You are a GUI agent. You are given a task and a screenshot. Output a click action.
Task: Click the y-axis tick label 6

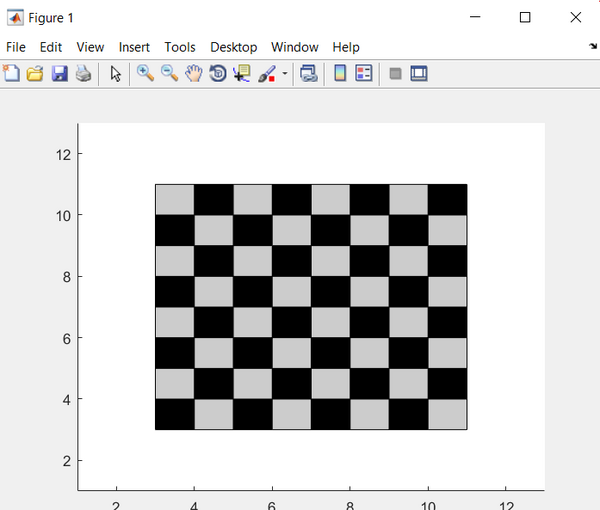click(67, 339)
